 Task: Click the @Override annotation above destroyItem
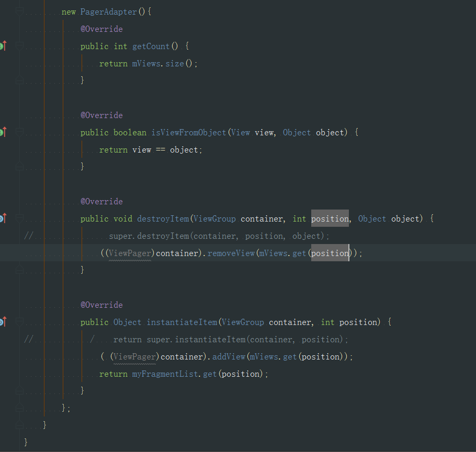(101, 201)
